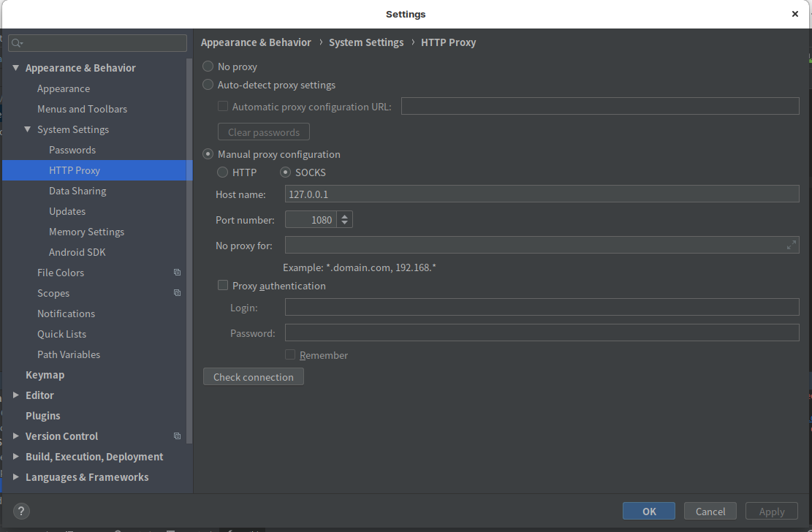The width and height of the screenshot is (812, 532).
Task: Click the project-level icon beside Version Control
Action: 177,436
